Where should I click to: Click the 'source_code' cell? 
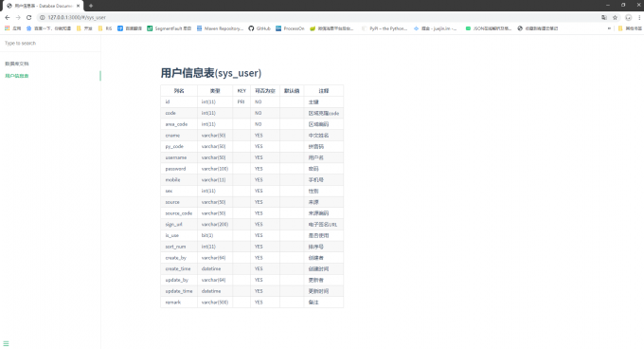pos(179,213)
